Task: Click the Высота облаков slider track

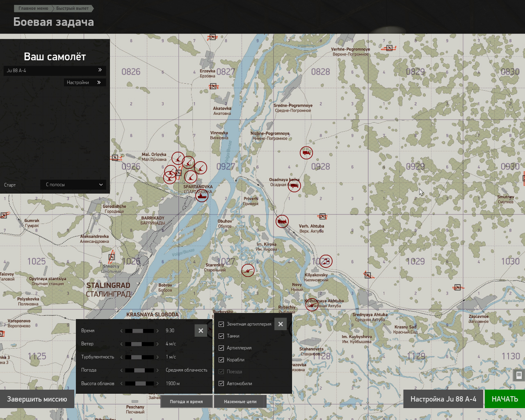Action: 139,383
